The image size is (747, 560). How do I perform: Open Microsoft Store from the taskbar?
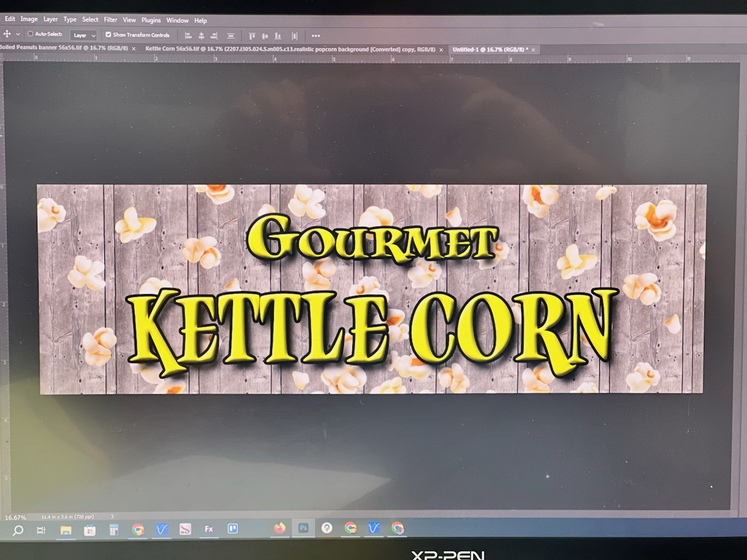90,530
